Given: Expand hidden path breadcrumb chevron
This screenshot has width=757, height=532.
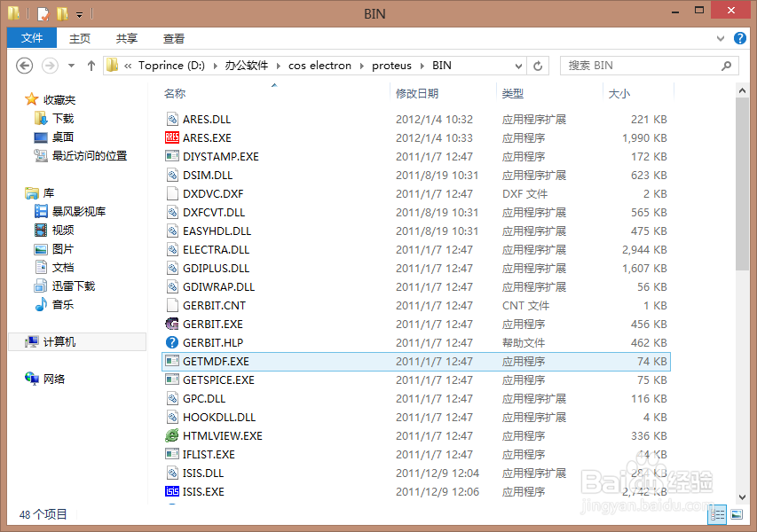Looking at the screenshot, I should [x=128, y=66].
